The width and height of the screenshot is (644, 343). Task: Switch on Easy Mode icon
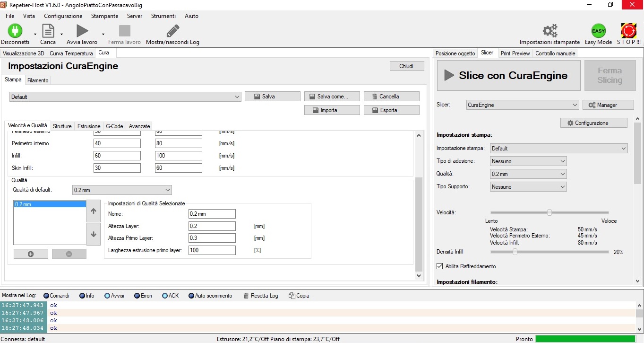[598, 31]
